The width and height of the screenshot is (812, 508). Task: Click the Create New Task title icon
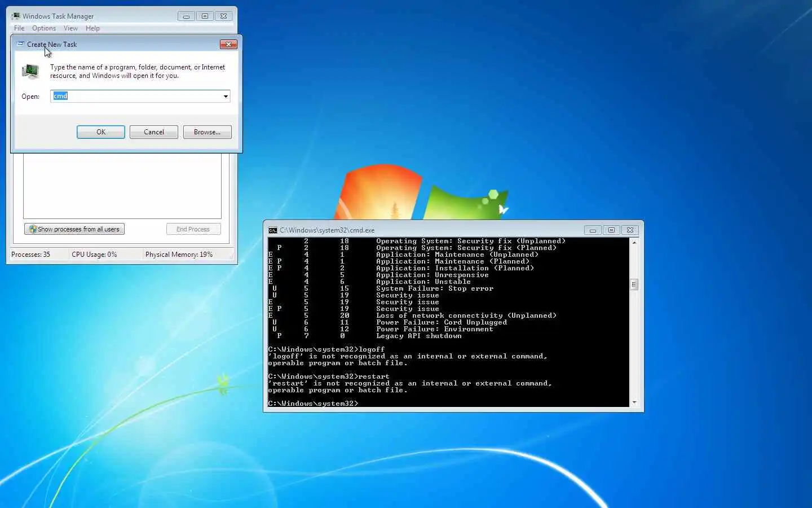click(x=21, y=44)
